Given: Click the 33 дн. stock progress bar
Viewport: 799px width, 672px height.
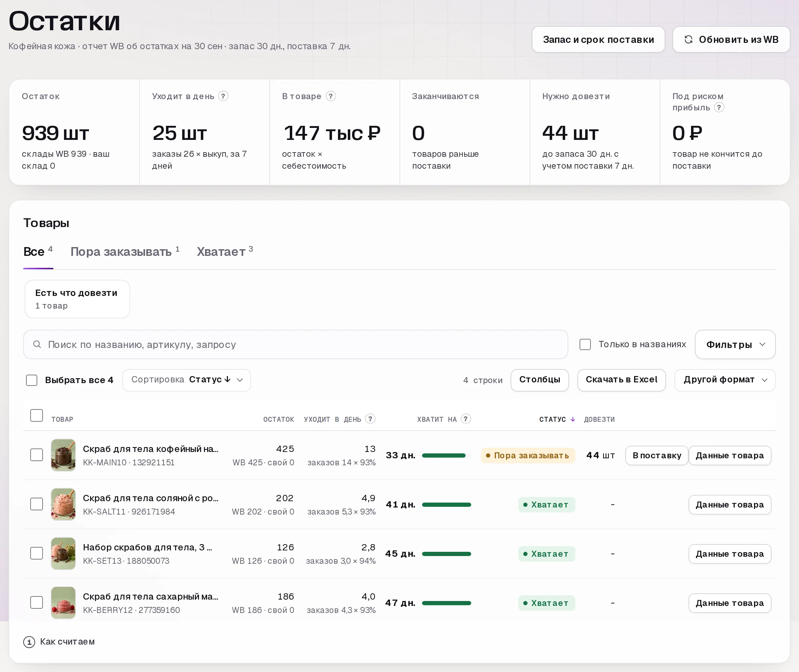Looking at the screenshot, I should point(446,455).
